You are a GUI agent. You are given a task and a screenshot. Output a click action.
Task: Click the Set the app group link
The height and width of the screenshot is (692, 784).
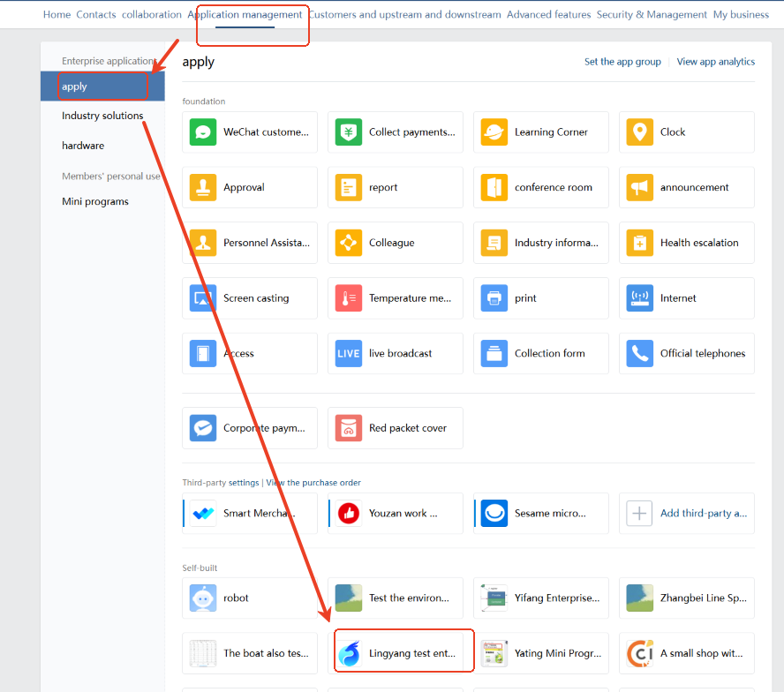[x=622, y=62]
